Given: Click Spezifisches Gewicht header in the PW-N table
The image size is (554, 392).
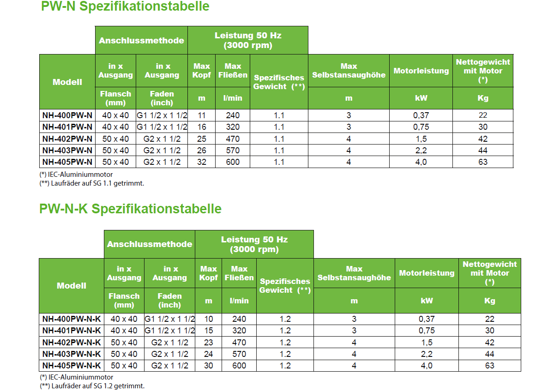Looking at the screenshot, I should (x=279, y=82).
